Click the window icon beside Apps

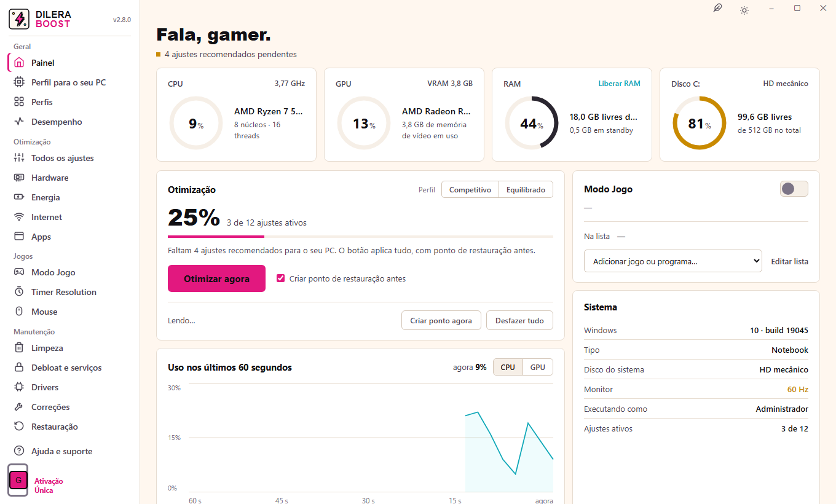pos(19,237)
